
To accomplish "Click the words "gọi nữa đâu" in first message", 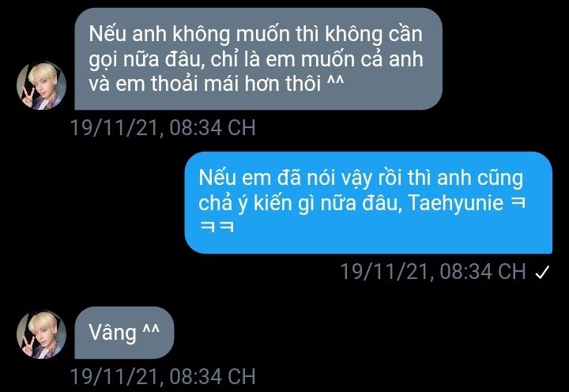I will click(x=145, y=60).
